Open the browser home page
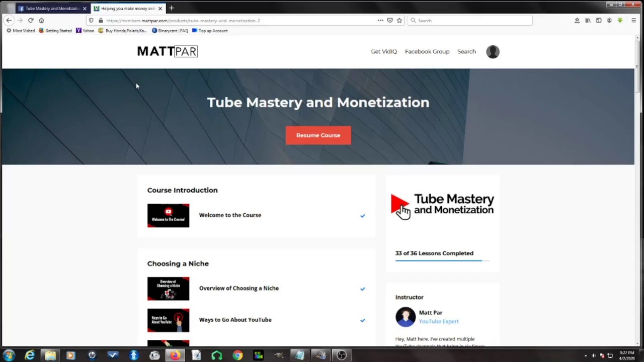 41,21
